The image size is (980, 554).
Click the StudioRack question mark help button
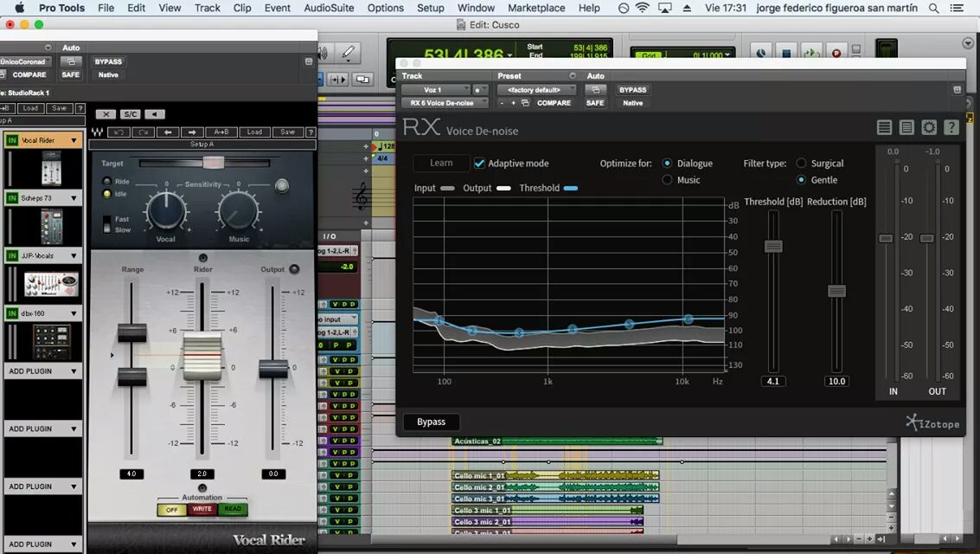coord(80,108)
